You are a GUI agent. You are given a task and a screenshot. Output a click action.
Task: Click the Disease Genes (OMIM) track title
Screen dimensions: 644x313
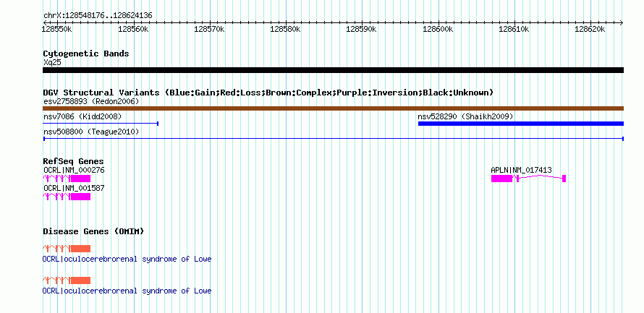pos(93,232)
